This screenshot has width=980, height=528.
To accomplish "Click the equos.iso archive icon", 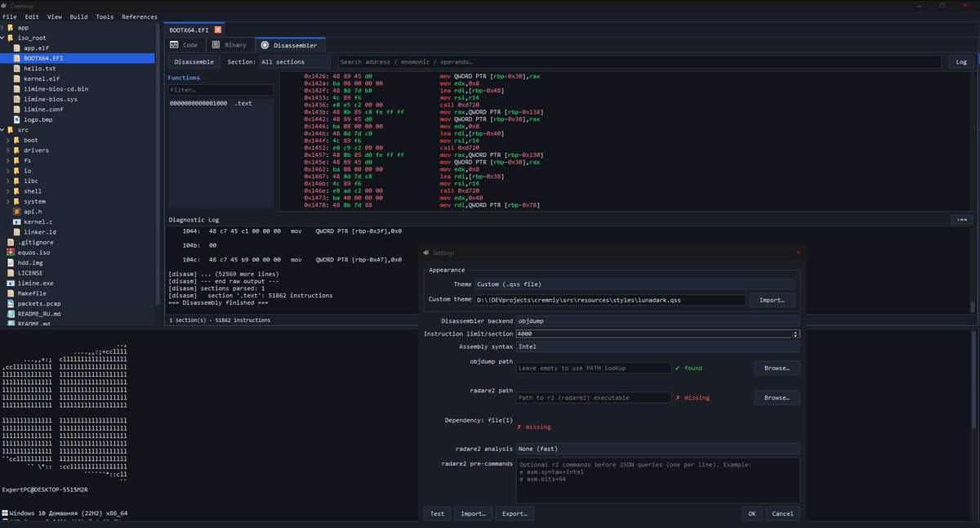I will (10, 253).
